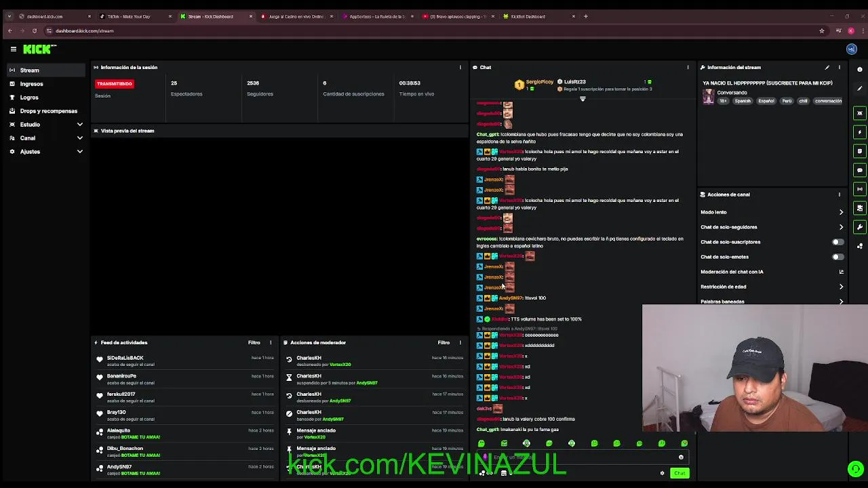Viewport: 868px width, 488px height.
Task: Click the chat message input field
Action: (583, 457)
